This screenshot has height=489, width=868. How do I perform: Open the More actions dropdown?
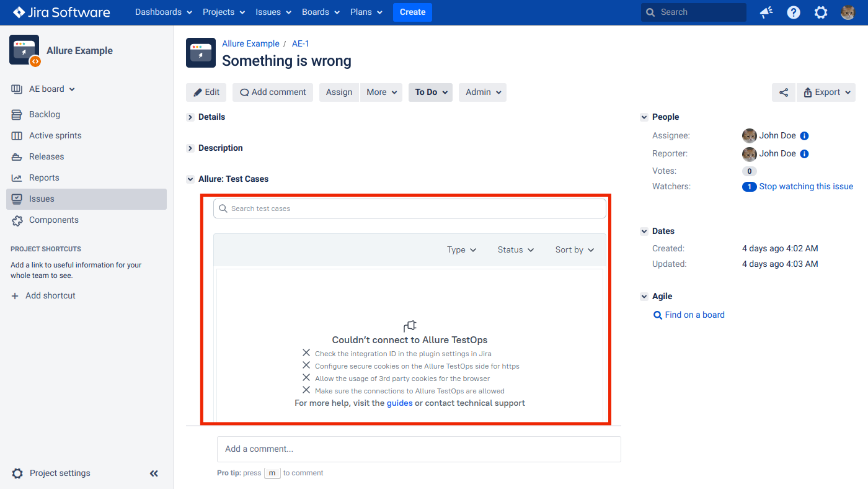coord(381,92)
